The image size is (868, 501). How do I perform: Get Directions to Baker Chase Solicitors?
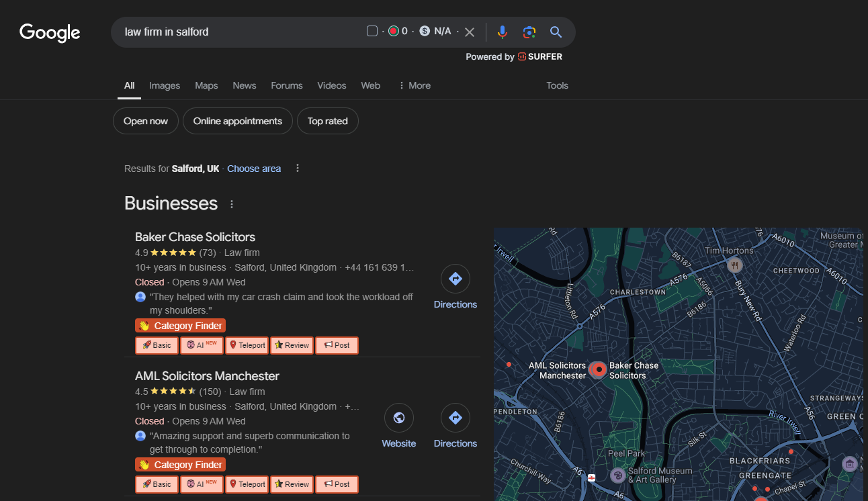click(455, 287)
